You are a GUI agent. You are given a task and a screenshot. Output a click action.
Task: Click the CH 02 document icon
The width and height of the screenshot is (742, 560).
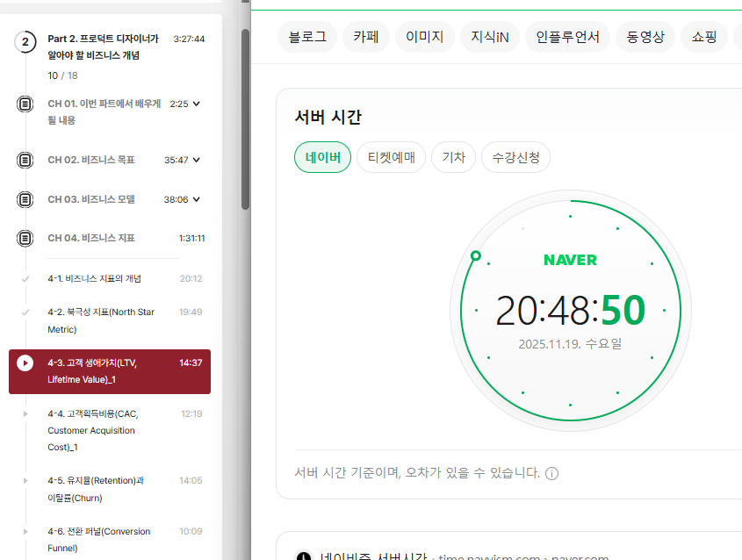coord(25,160)
